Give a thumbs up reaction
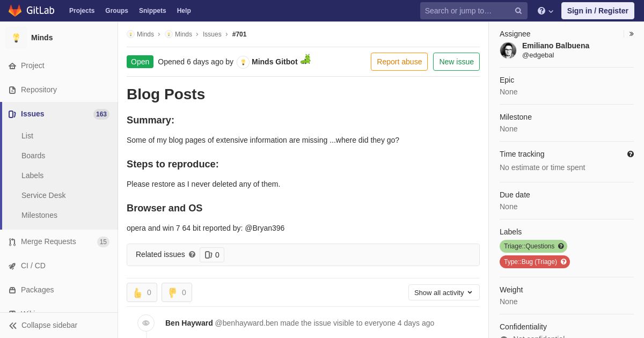Image resolution: width=644 pixels, height=338 pixels. (142, 292)
